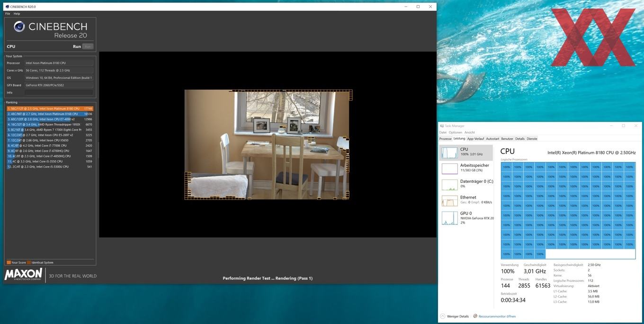Select the CPU graph thumbnail in Task Manager

coord(449,153)
